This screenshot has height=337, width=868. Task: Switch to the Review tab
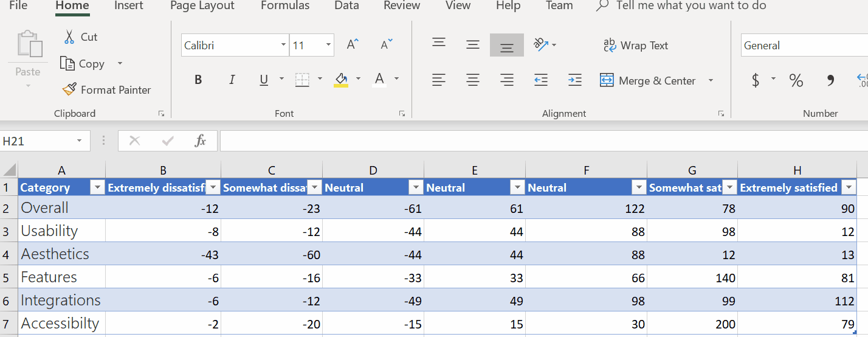pyautogui.click(x=402, y=5)
